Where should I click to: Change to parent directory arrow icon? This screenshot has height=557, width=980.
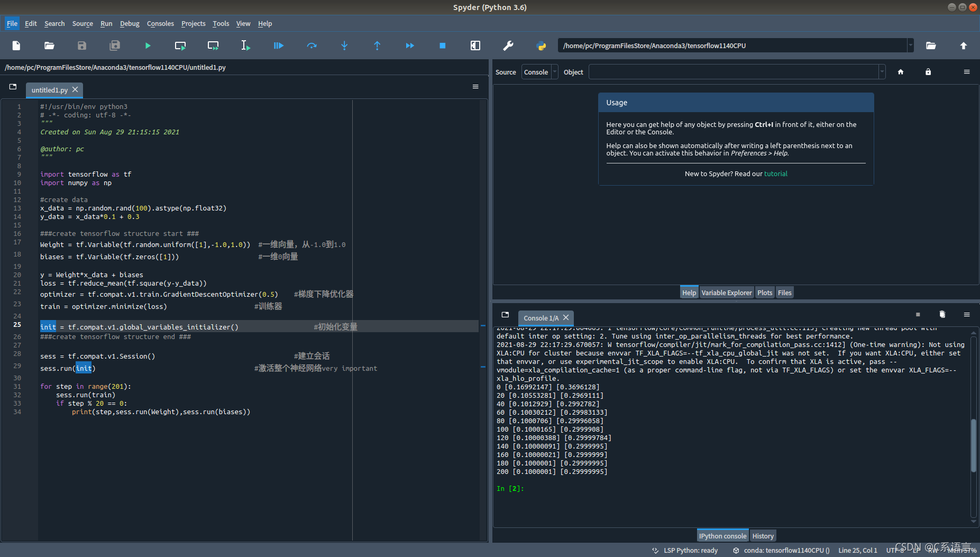964,45
